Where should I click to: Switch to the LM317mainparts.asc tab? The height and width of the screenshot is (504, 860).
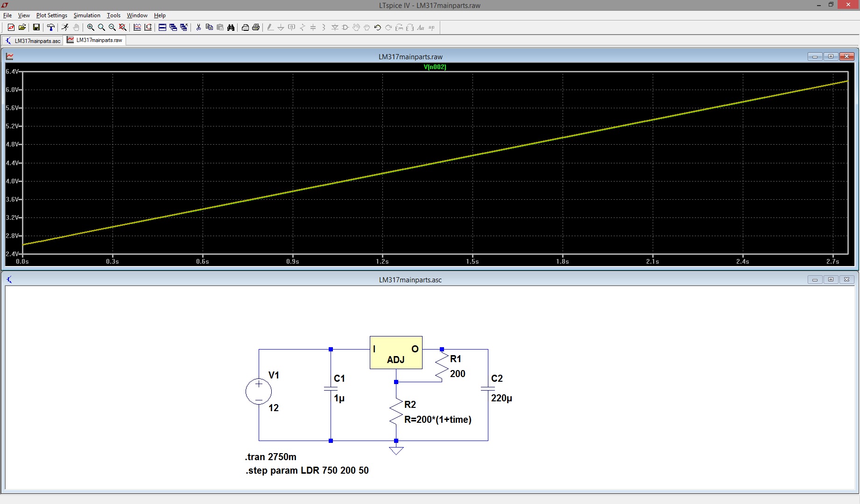[x=33, y=41]
